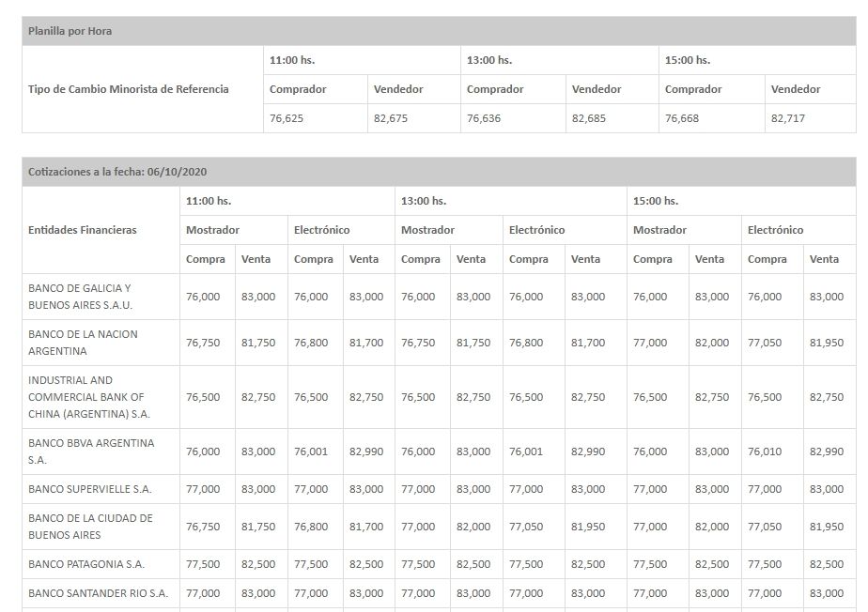Click 76,800 in Banco de la Ciudad row
868x612 pixels.
tap(311, 527)
